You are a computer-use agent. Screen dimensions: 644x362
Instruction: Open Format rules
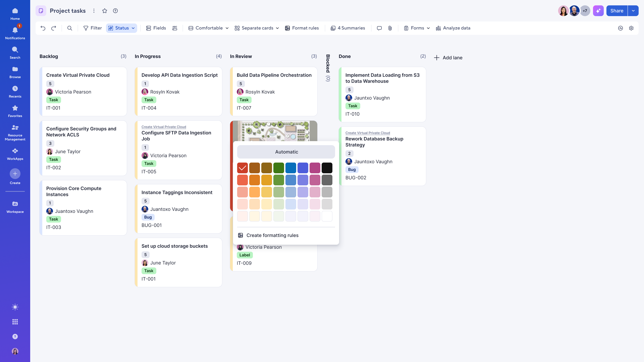pos(302,28)
